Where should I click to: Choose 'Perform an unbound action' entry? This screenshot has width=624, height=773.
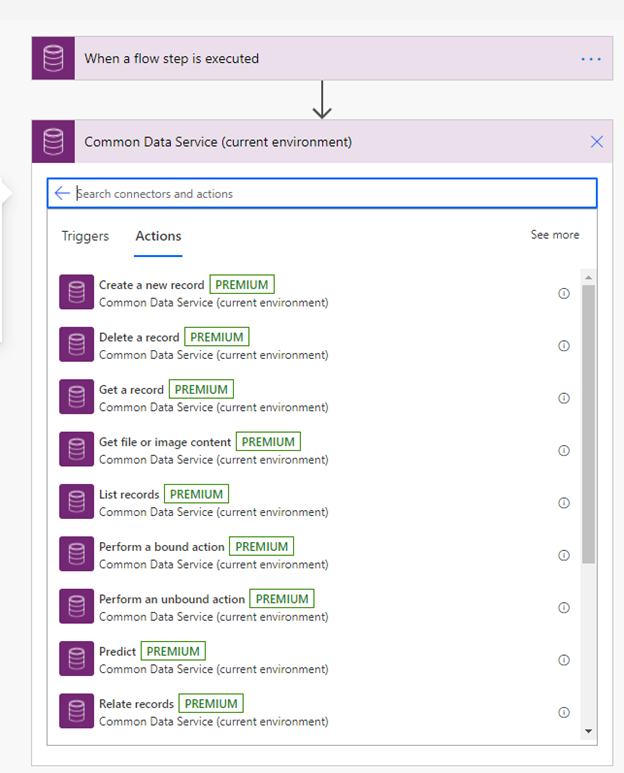(x=315, y=606)
